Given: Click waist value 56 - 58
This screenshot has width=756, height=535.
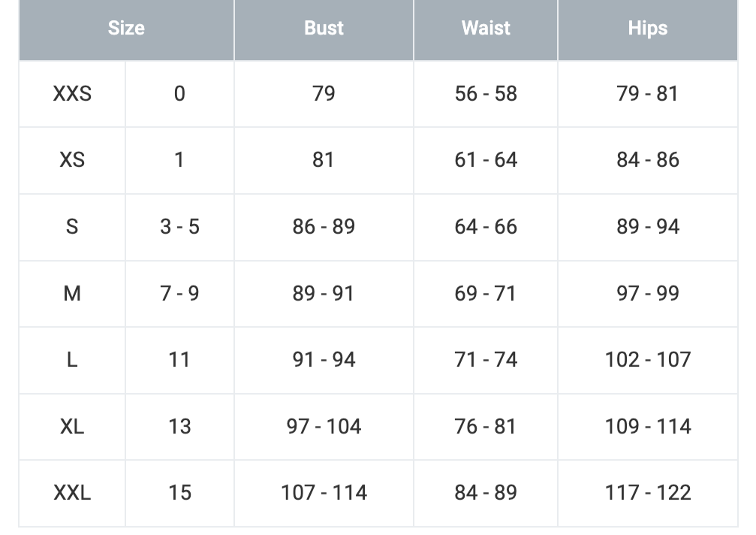Looking at the screenshot, I should (x=486, y=94).
